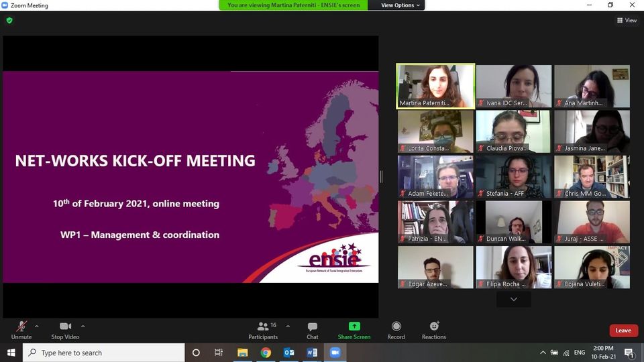Expand the arrow beside Participants
This screenshot has width=644, height=362.
tap(288, 326)
